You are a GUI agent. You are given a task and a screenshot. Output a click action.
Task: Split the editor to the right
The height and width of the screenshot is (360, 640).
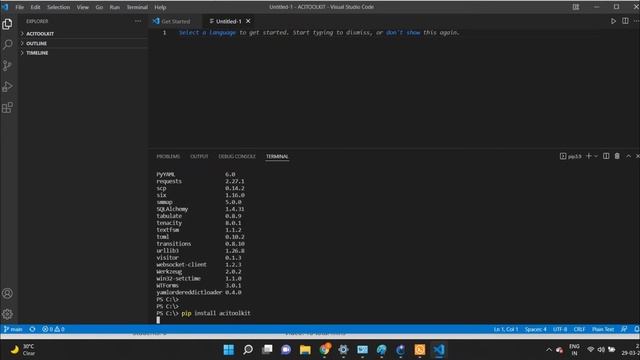coord(625,21)
